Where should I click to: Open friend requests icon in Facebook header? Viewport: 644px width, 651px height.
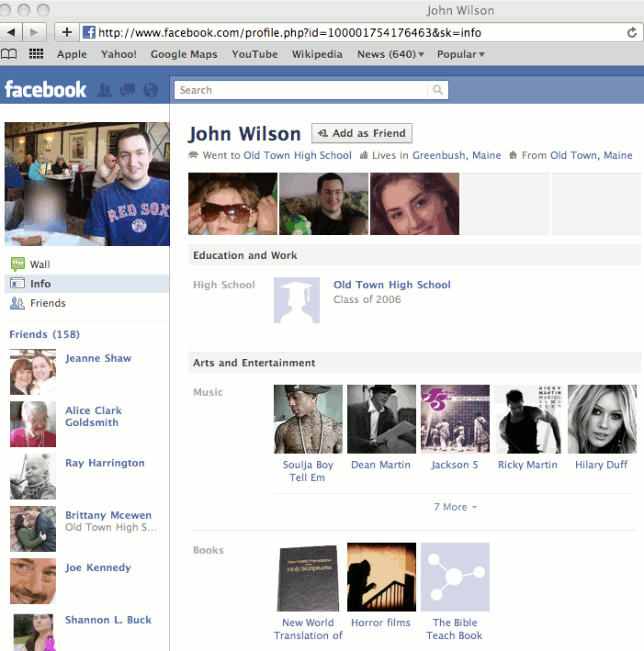tap(105, 90)
